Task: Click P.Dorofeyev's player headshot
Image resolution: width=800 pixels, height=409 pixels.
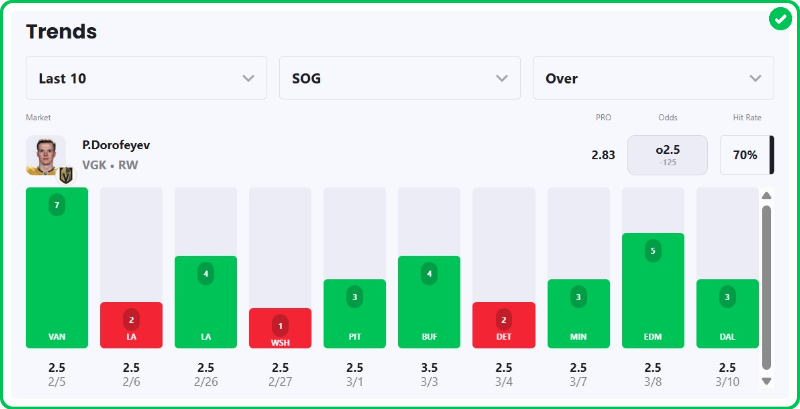Action: pos(46,154)
